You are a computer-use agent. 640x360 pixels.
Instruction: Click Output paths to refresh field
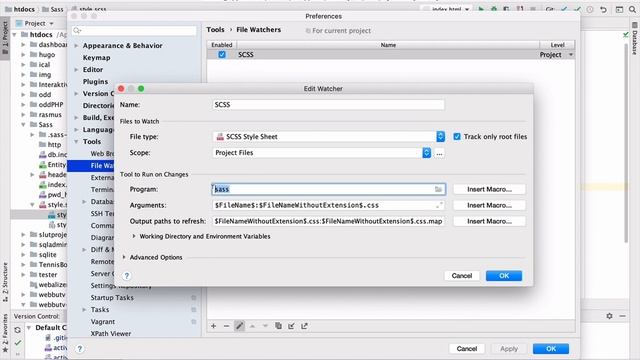[x=328, y=221]
